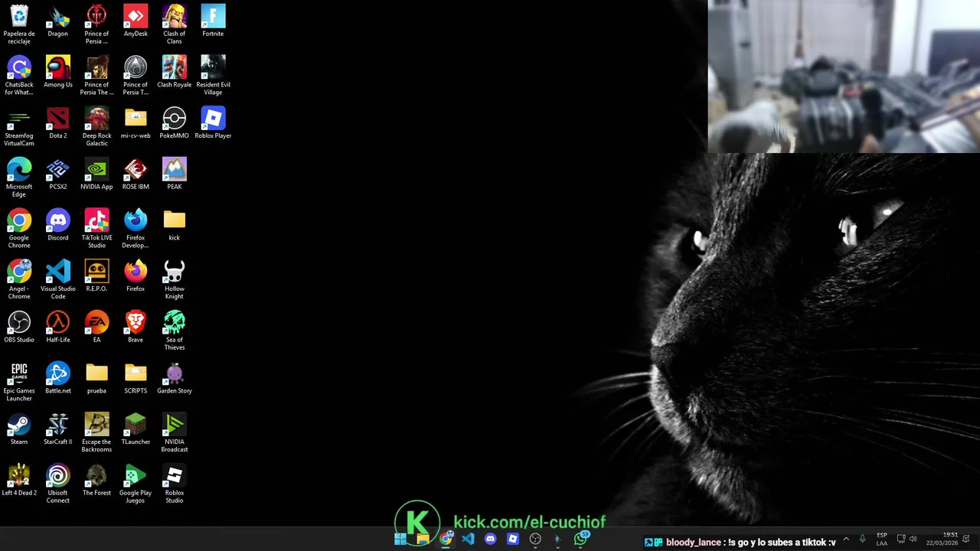Open the Discord desktop shortcut
This screenshot has height=551, width=980.
pyautogui.click(x=58, y=225)
